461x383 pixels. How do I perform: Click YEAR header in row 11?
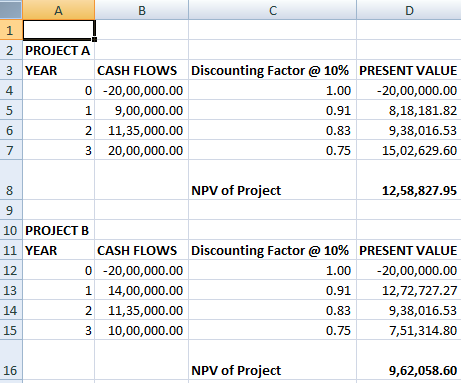(x=59, y=250)
